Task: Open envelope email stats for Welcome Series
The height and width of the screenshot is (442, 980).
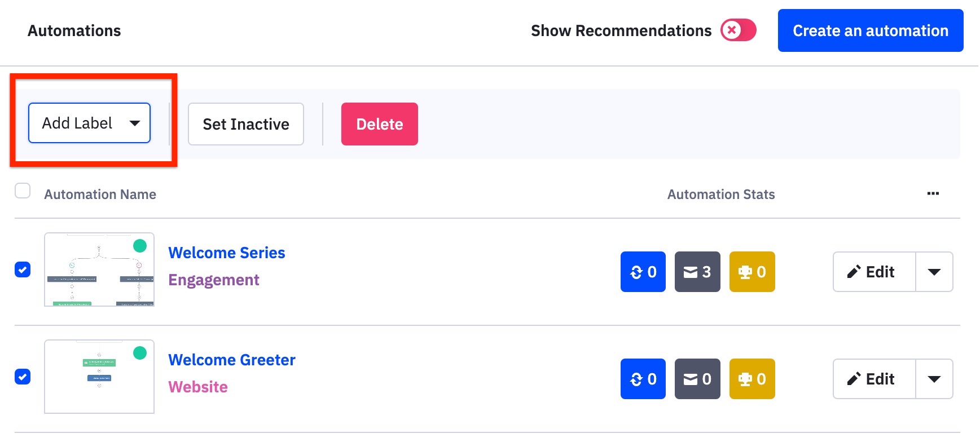Action: click(697, 272)
